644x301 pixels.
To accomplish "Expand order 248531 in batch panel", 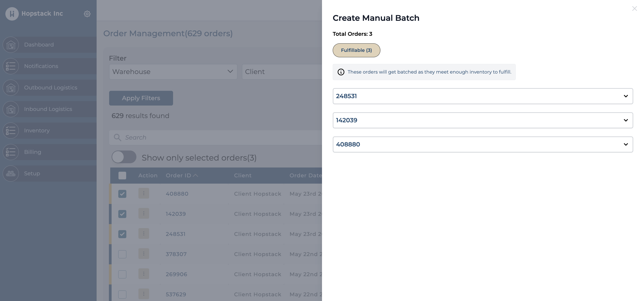I will tap(625, 96).
